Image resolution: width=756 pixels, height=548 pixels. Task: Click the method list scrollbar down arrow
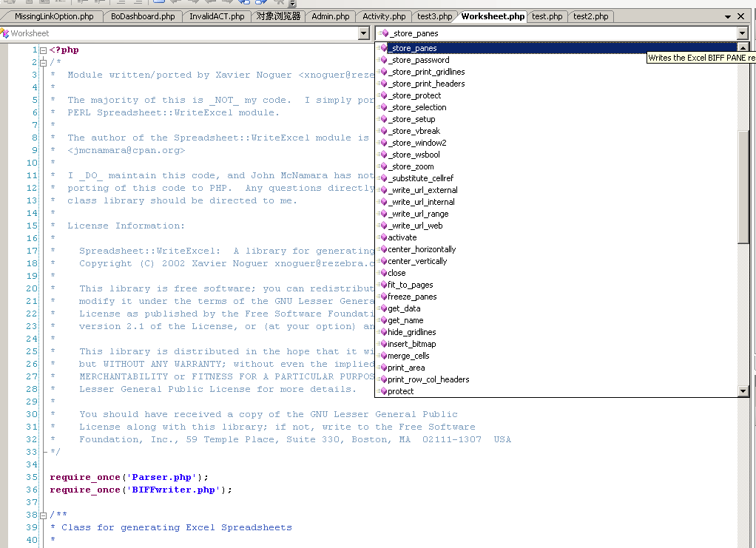(x=743, y=391)
